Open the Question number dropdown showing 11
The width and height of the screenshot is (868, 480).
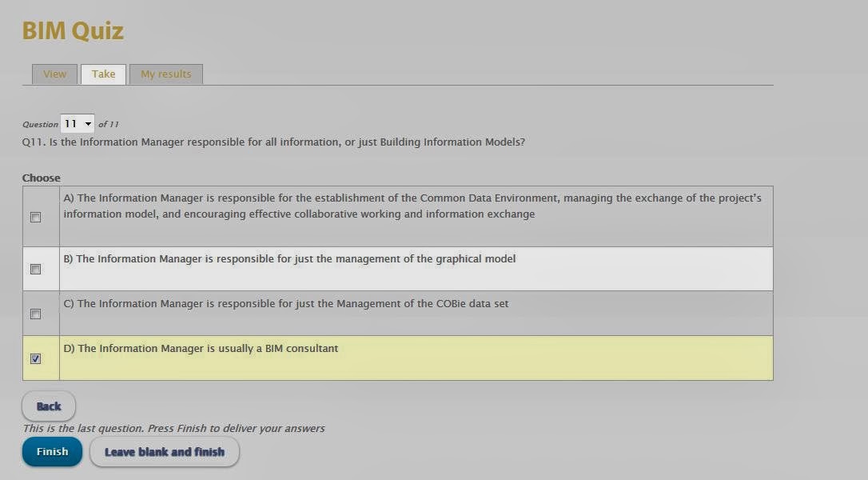pos(77,124)
